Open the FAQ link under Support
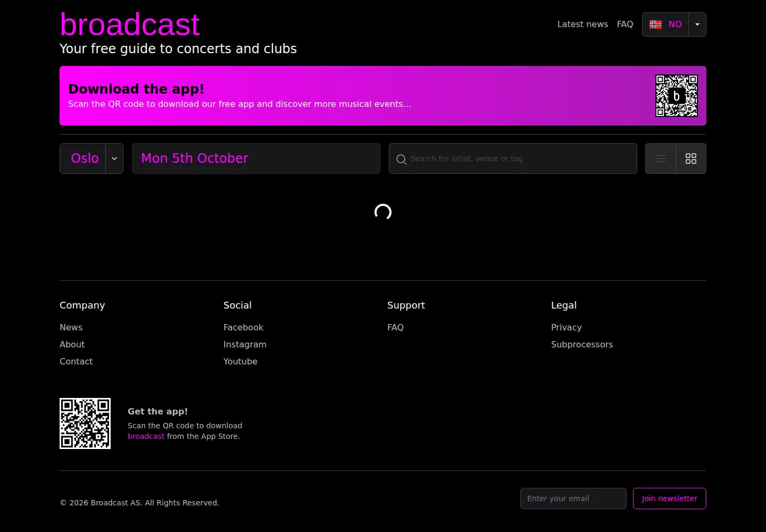 pos(395,327)
